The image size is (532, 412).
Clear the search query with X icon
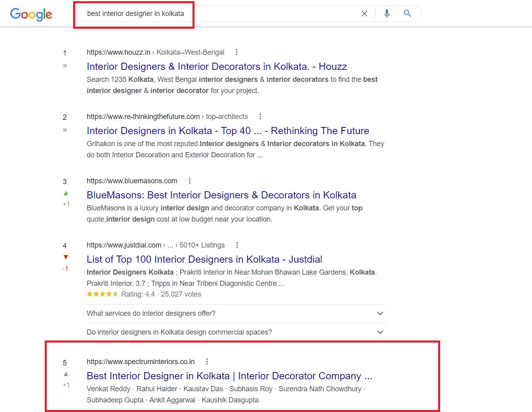[364, 14]
